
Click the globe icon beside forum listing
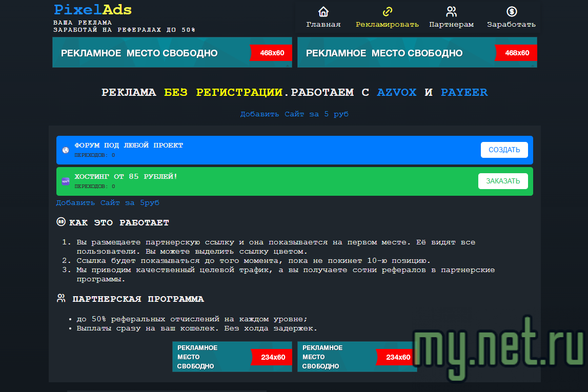click(x=66, y=150)
